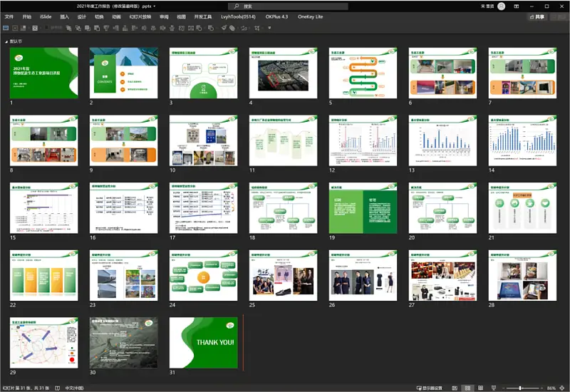570x392 pixels.
Task: Click the slide 31 of 31 indicator
Action: pyautogui.click(x=26, y=388)
